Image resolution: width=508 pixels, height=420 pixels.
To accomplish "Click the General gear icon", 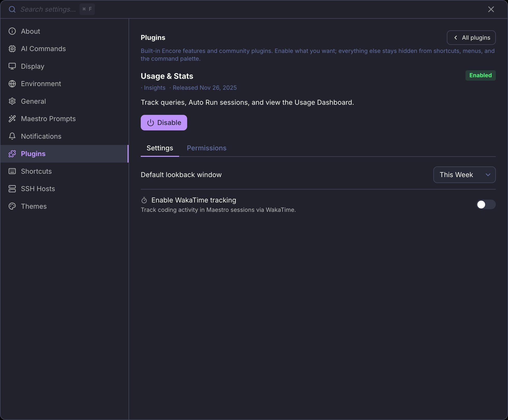I will click(12, 101).
